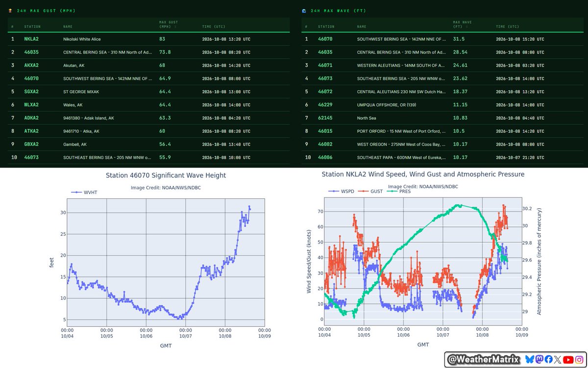
Task: Open station 46035 in the wave table
Action: (325, 52)
